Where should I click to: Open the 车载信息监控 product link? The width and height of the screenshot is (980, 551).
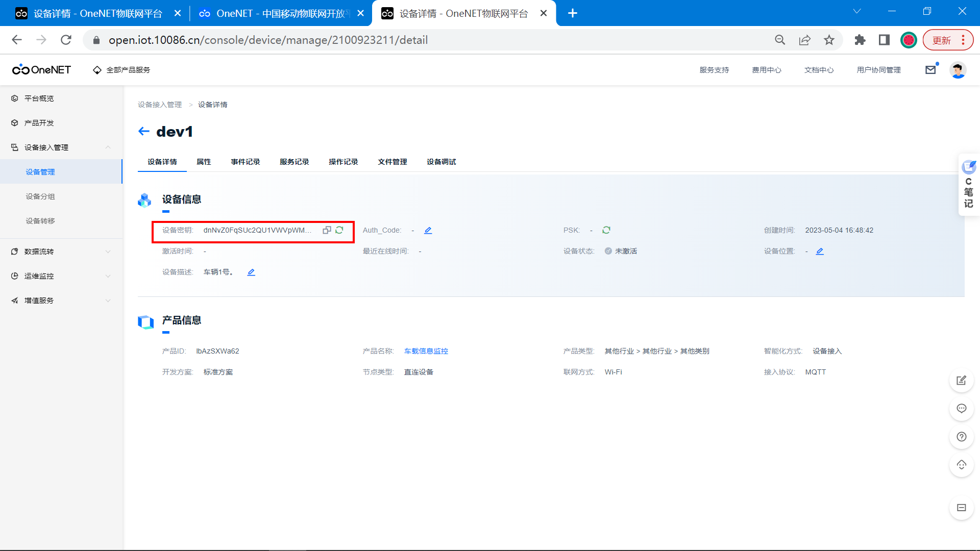(426, 351)
